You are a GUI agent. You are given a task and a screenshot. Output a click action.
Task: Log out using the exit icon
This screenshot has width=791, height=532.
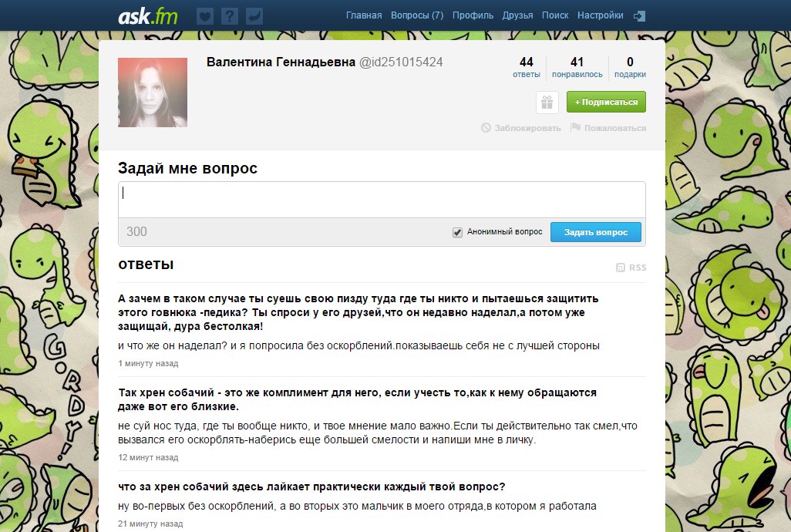coord(639,15)
